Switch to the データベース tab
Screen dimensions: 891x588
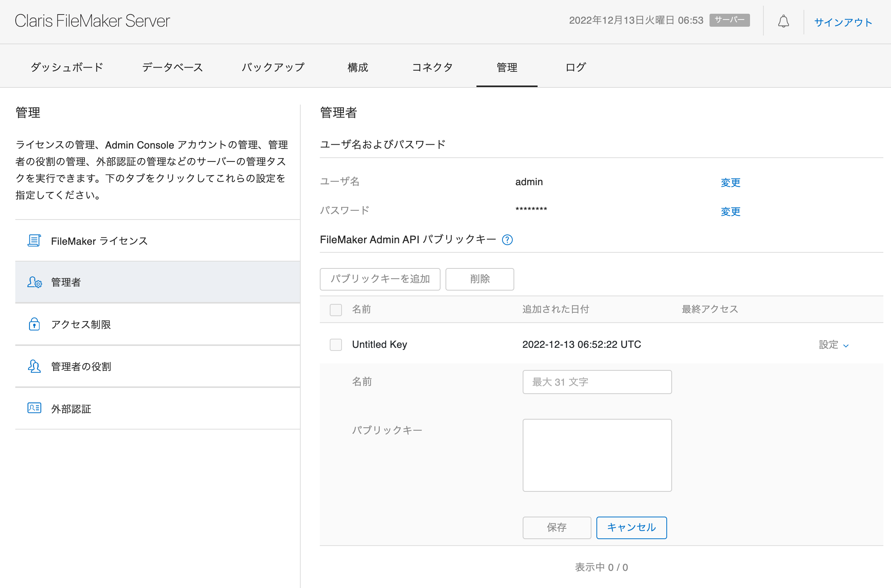pyautogui.click(x=172, y=67)
